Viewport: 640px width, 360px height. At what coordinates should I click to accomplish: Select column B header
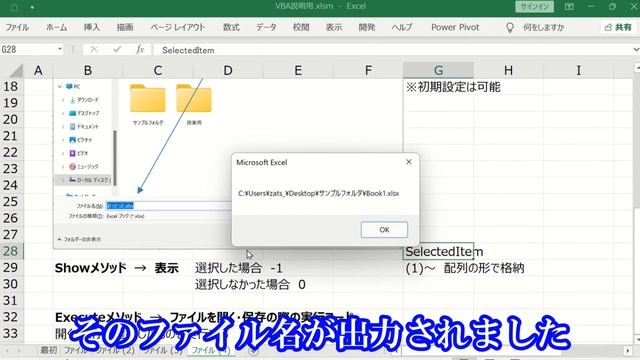pos(88,71)
